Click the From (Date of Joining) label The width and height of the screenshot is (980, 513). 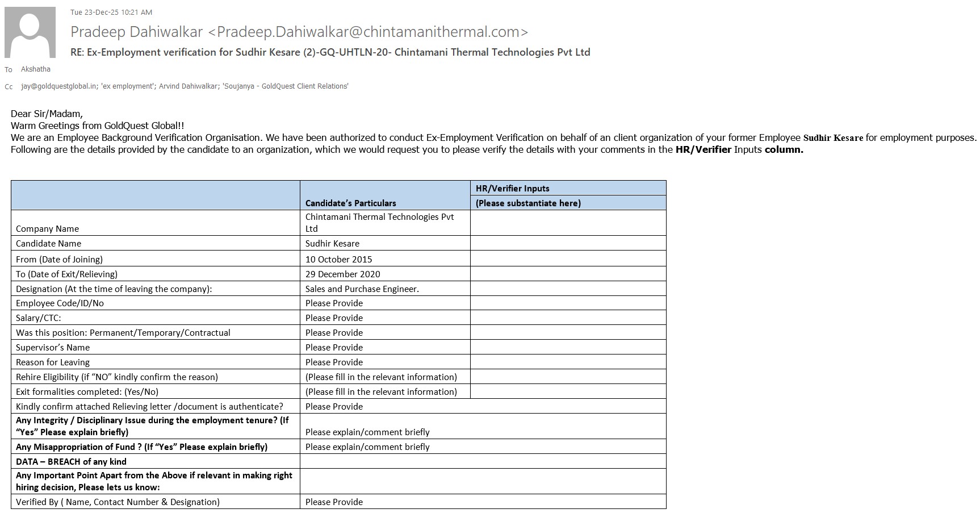coord(59,259)
